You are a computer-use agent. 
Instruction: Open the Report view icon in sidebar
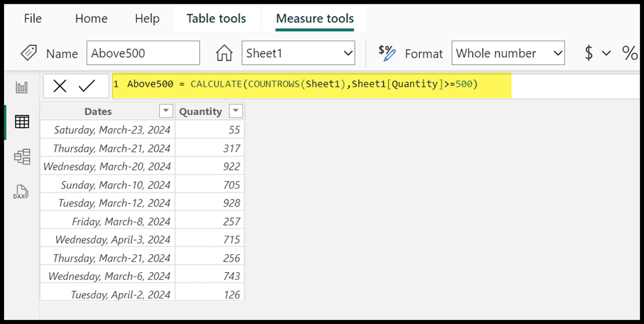pos(22,88)
